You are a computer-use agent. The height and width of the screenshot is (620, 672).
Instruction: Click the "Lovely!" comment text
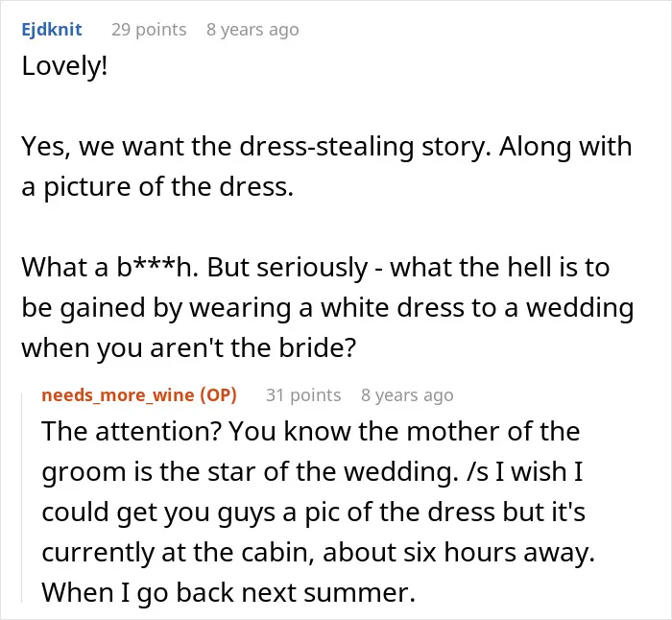coord(64,66)
